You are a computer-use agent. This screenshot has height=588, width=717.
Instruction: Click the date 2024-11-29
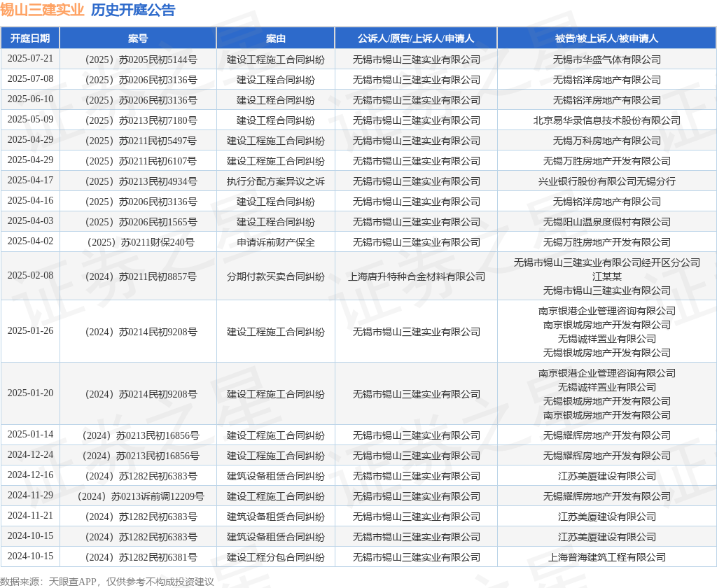point(30,495)
